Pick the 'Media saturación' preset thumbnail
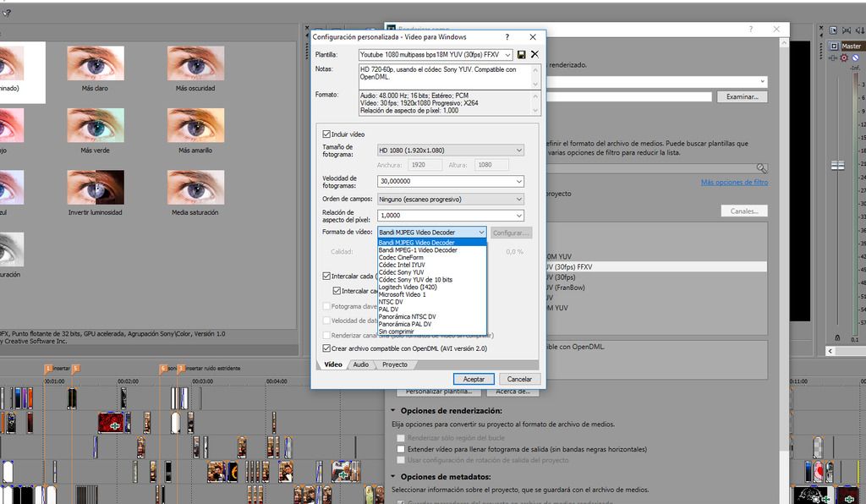The image size is (866, 504). click(x=195, y=188)
